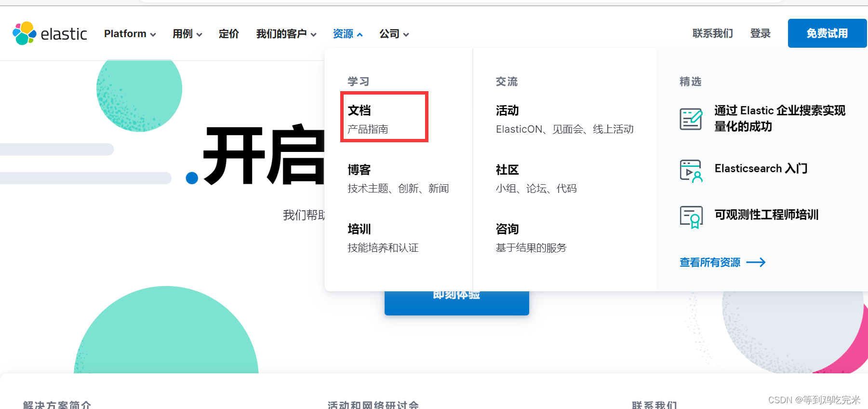The width and height of the screenshot is (868, 409).
Task: Expand the 用例 dropdown menu
Action: [187, 34]
